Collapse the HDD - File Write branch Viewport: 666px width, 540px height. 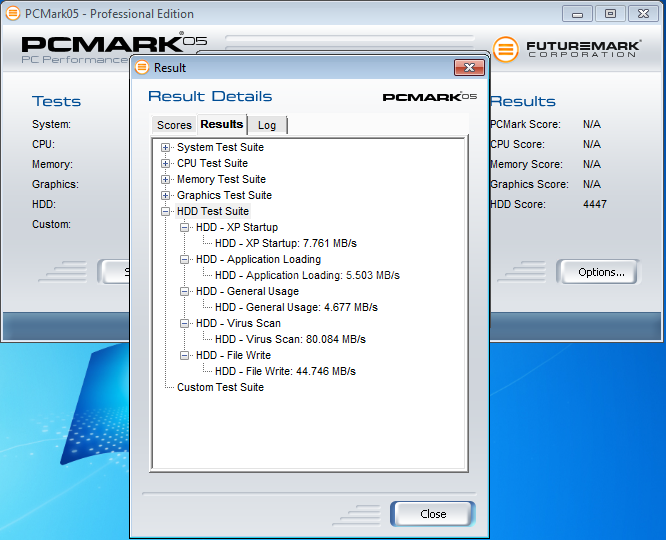click(184, 356)
